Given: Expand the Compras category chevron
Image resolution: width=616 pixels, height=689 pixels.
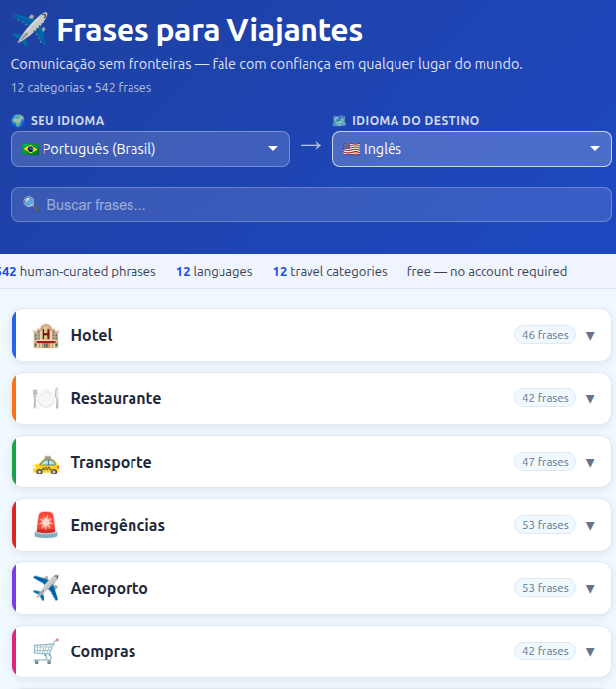Looking at the screenshot, I should 590,651.
